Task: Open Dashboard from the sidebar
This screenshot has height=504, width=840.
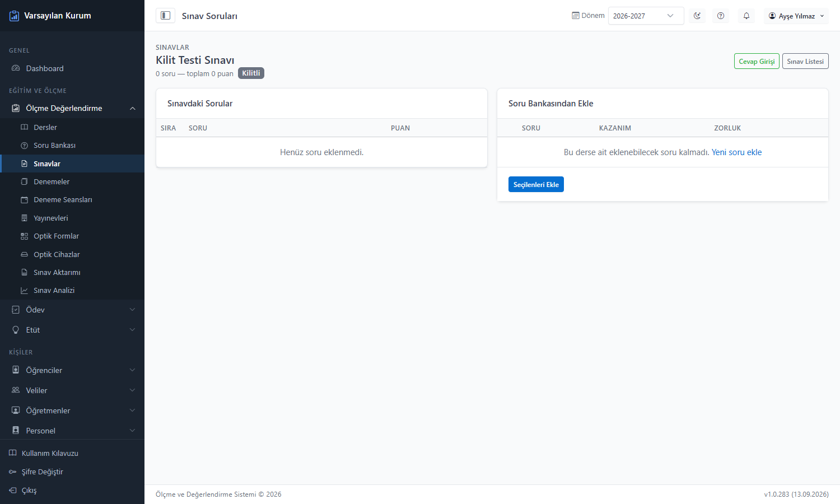Action: (72, 68)
